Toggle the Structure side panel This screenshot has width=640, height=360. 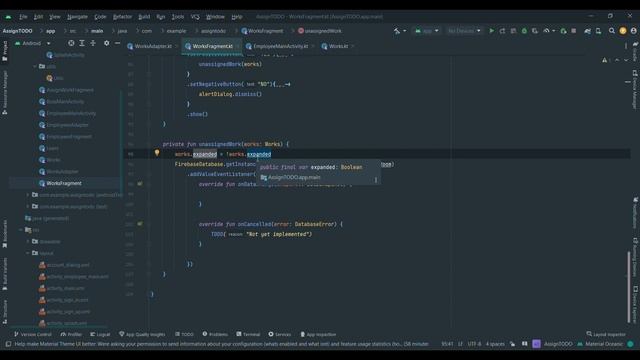click(5, 312)
